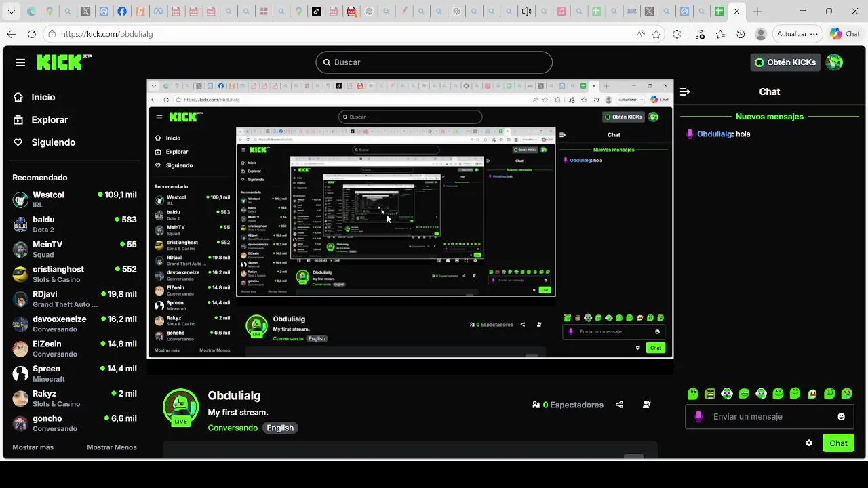The image size is (868, 488).
Task: Open the Copilot Chat button in the toolbar
Action: (x=845, y=34)
